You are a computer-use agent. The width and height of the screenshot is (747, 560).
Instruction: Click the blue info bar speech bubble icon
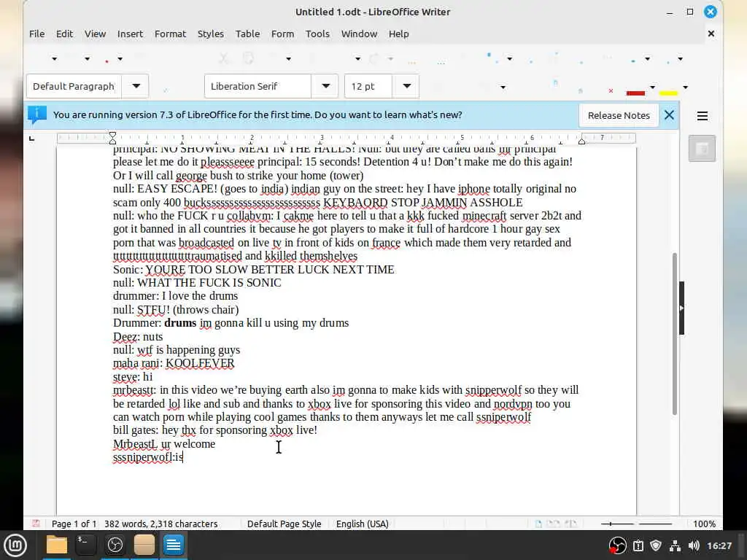(x=36, y=114)
